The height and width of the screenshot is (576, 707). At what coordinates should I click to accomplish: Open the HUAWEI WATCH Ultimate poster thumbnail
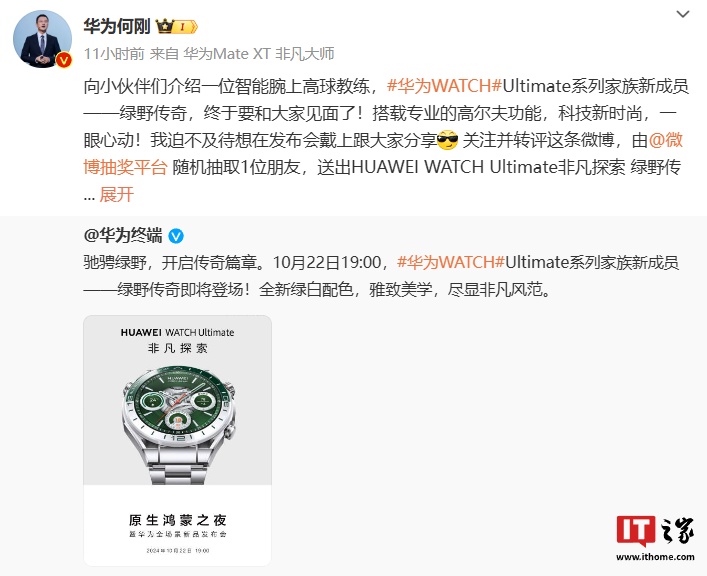click(177, 440)
